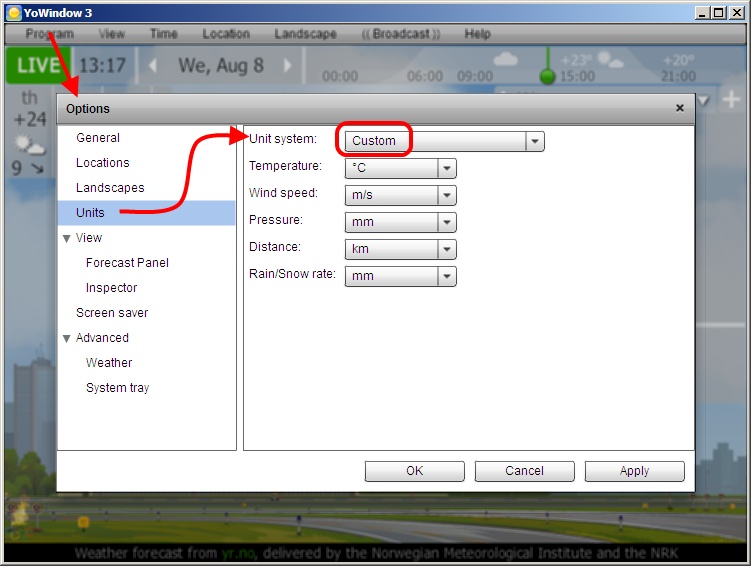
Task: Click the sun-cloud weather icon under +24
Action: (29, 145)
